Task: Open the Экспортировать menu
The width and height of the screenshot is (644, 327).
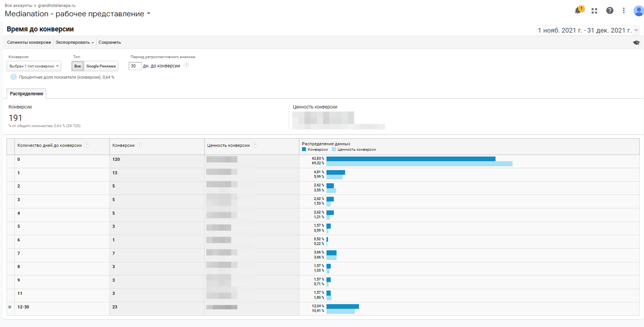Action: 74,42
